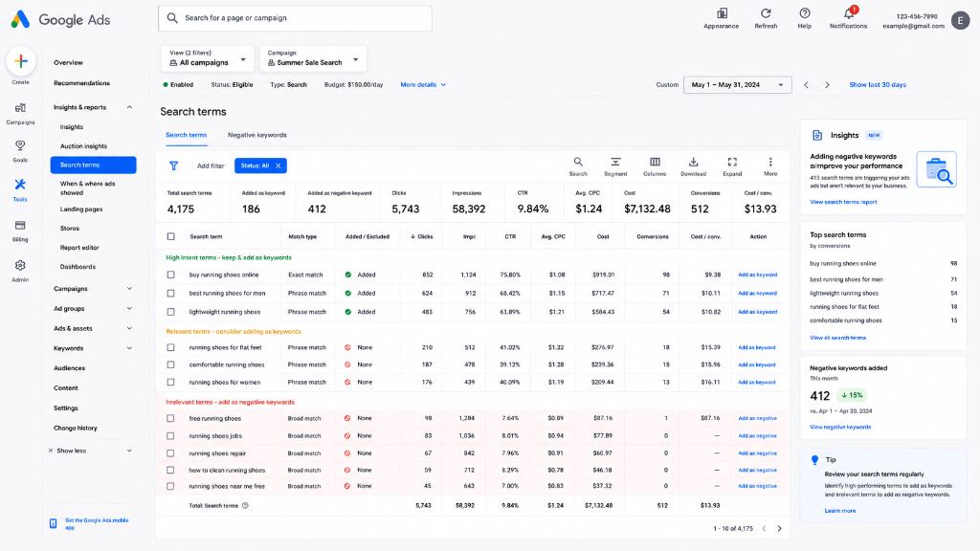Image resolution: width=980 pixels, height=551 pixels.
Task: Check the 'best running shoes for men' row
Action: pos(170,293)
